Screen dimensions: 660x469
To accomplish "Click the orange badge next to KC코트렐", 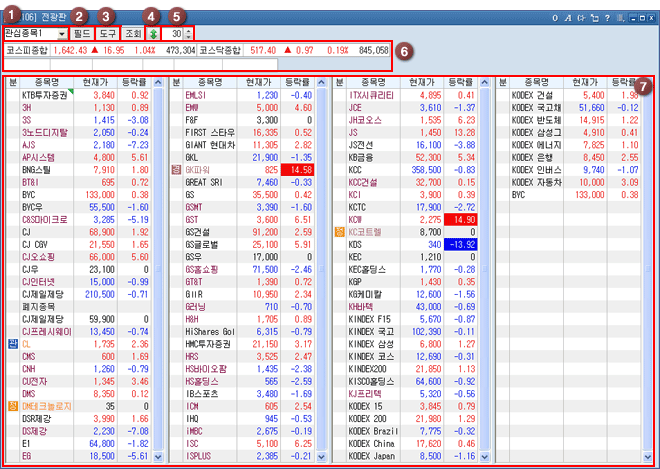I will click(339, 232).
